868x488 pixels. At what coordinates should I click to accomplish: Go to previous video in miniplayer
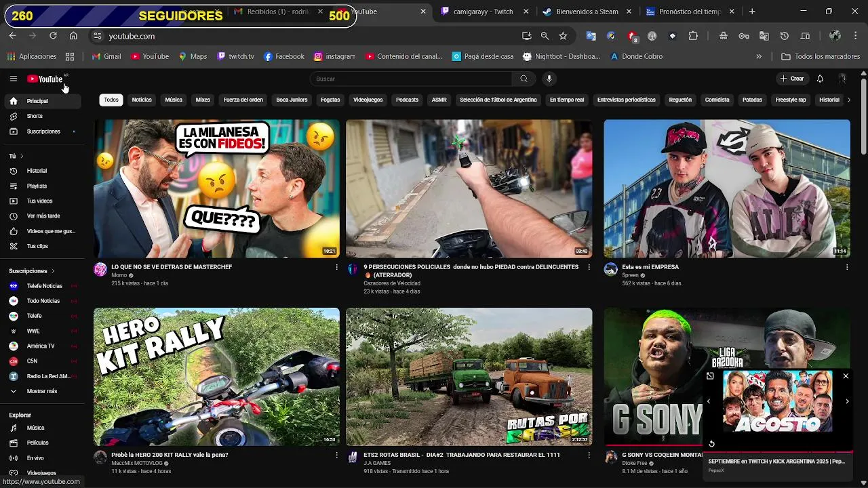709,401
